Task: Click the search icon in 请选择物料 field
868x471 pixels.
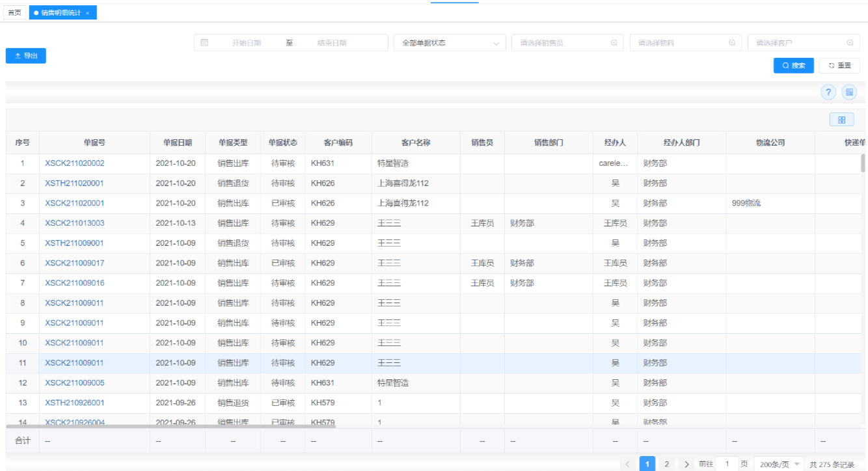Action: (x=732, y=43)
